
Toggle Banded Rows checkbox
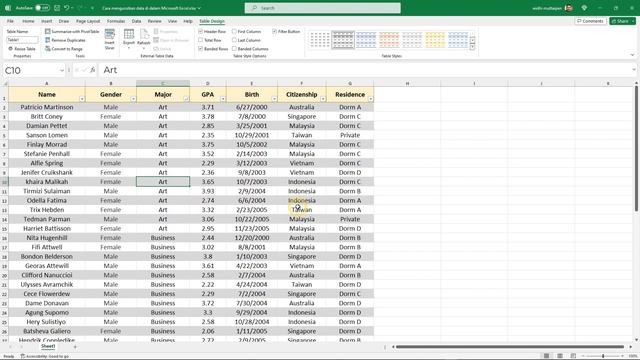tap(200, 49)
